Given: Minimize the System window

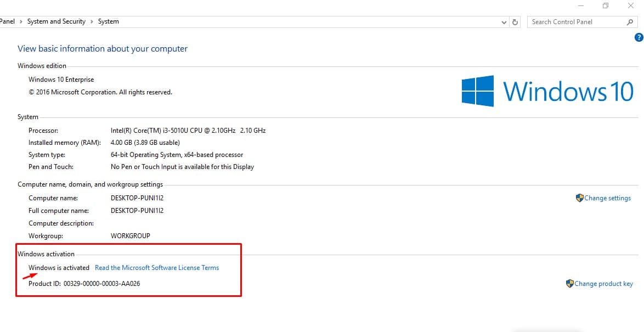Looking at the screenshot, I should (580, 5).
